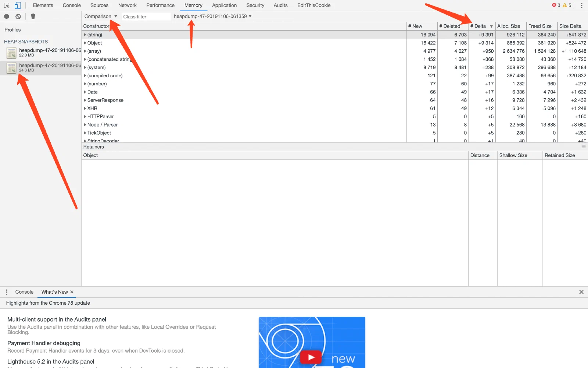Click the yellow warning count indicator
The width and height of the screenshot is (588, 368).
[x=567, y=5]
